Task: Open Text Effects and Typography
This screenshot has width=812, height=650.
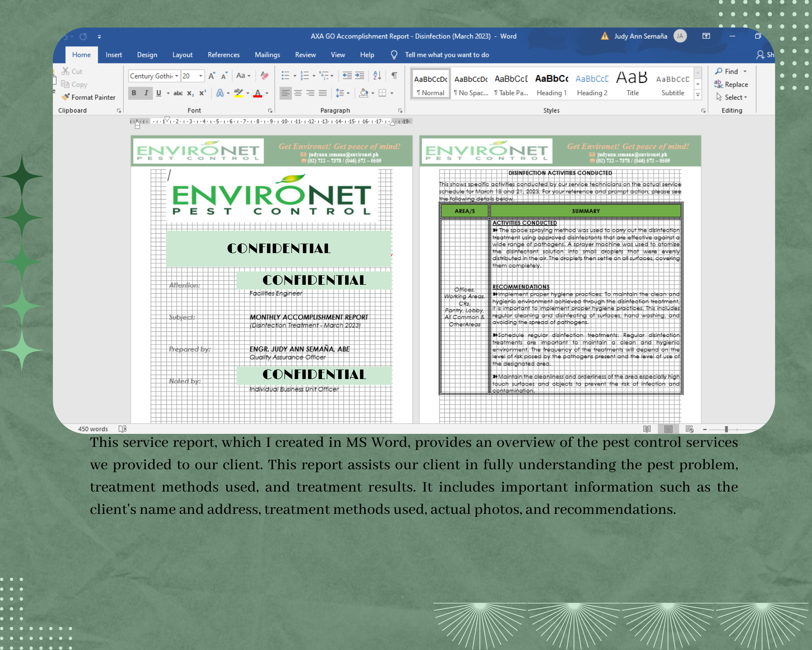Action: 220,93
